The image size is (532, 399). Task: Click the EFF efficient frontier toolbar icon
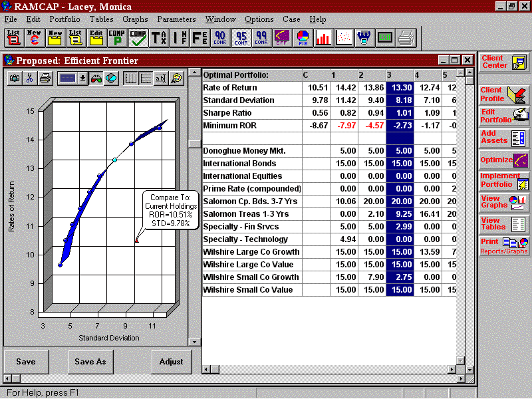tap(281, 37)
